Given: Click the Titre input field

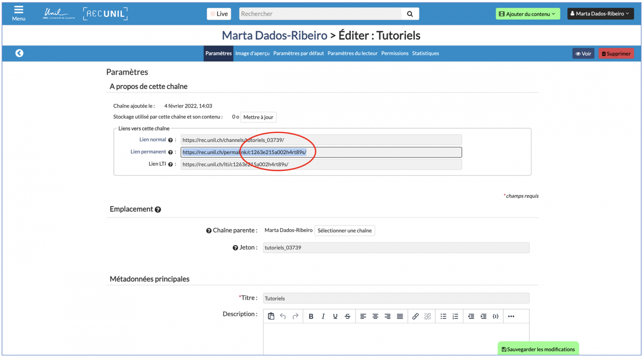Looking at the screenshot, I should pos(396,298).
